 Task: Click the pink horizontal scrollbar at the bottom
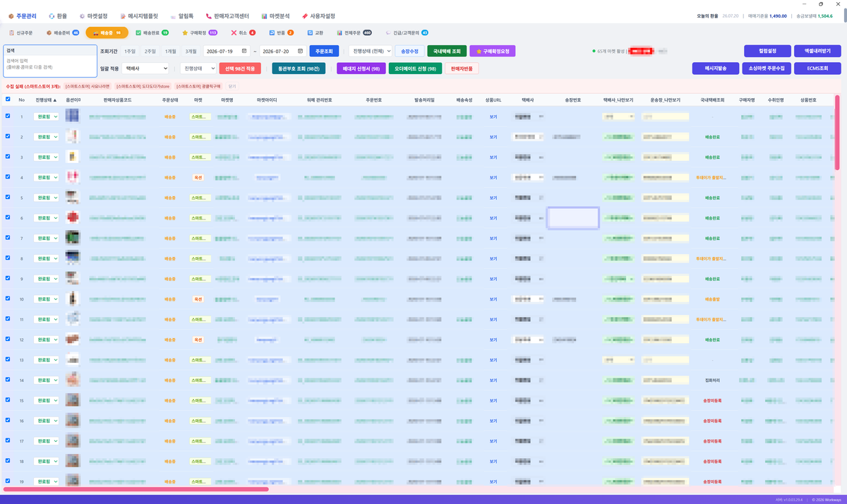136,488
